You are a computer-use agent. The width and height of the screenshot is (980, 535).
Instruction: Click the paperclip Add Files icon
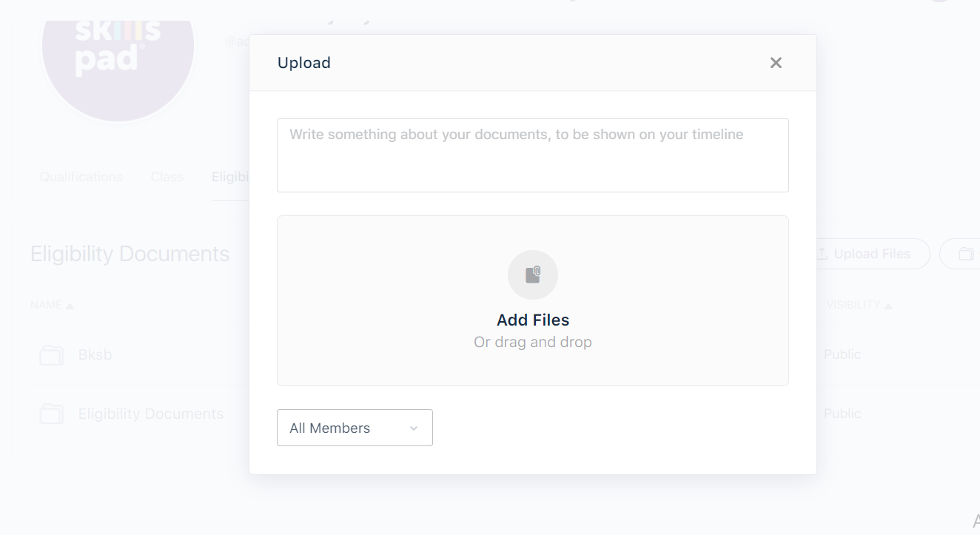533,275
